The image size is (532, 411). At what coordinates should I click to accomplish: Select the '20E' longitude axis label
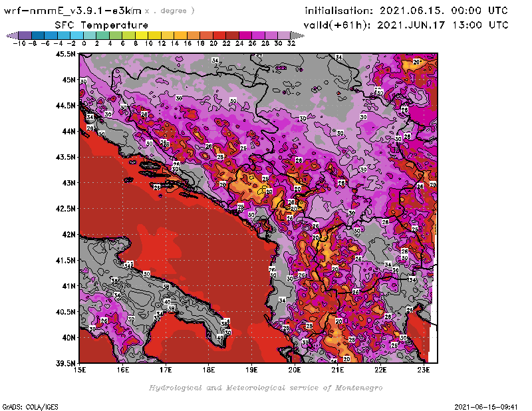click(295, 370)
